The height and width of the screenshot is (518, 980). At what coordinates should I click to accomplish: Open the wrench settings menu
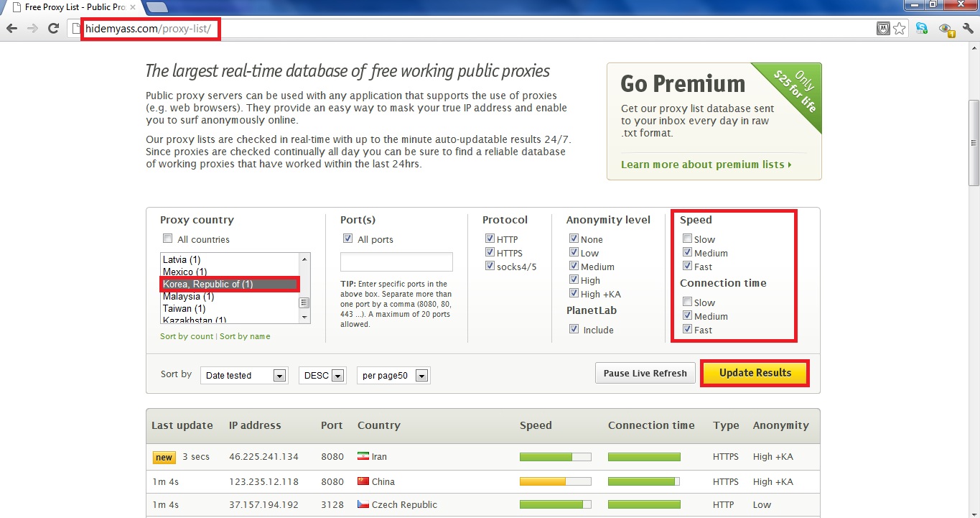(x=967, y=29)
